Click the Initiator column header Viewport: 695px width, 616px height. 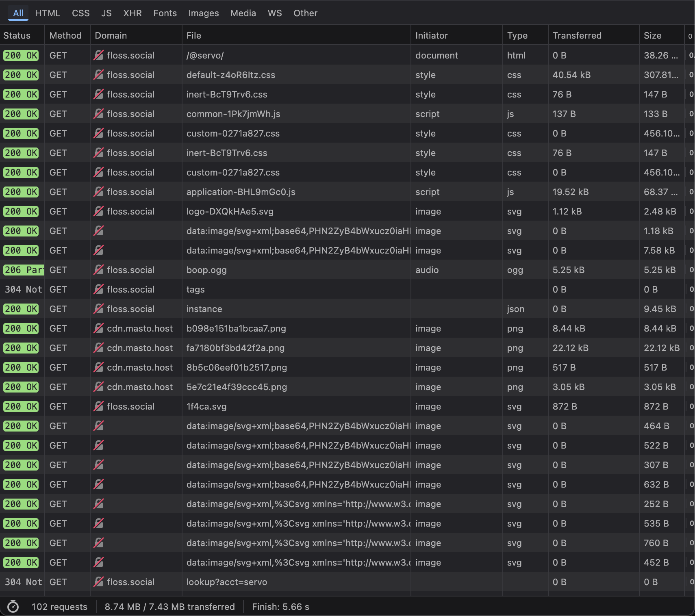pyautogui.click(x=431, y=35)
